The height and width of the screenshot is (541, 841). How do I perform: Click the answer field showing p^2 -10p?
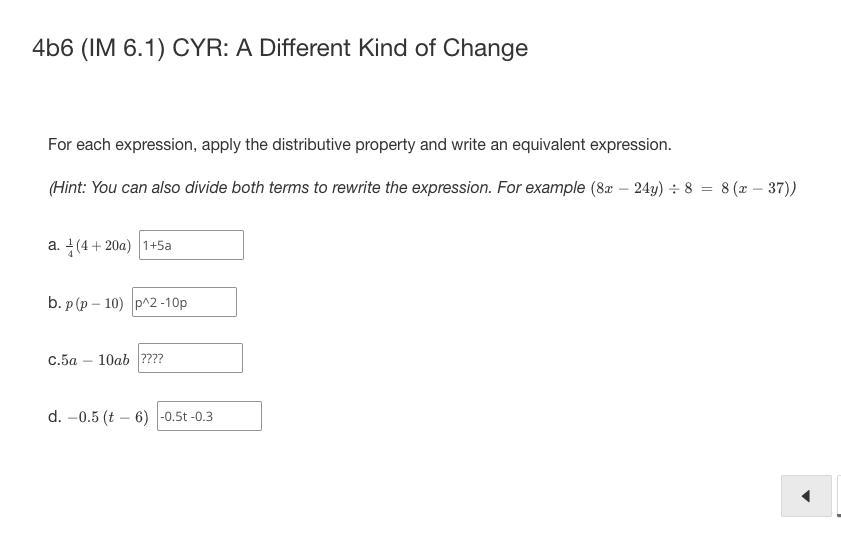[x=184, y=302]
